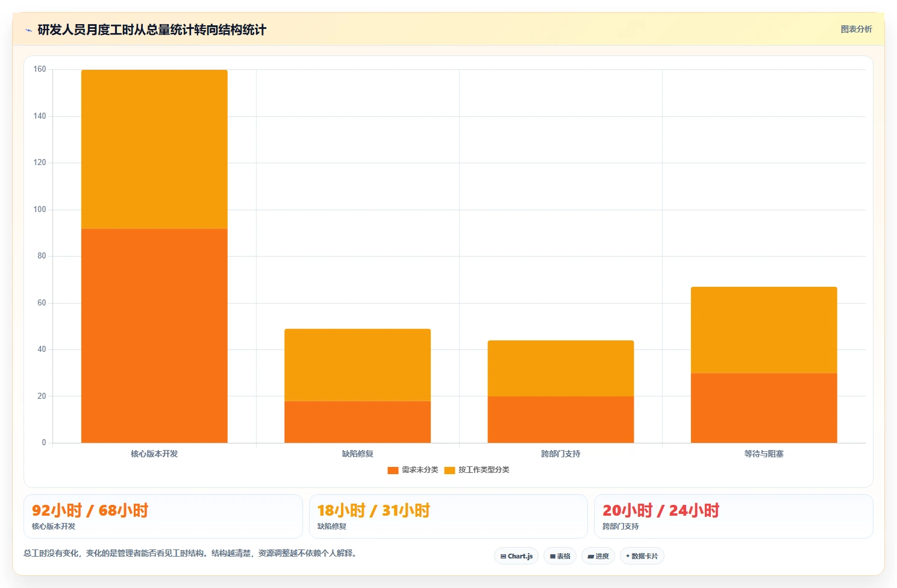Image resolution: width=897 pixels, height=588 pixels.
Task: Click the 研发人员月度工时 header title text
Action: point(152,30)
